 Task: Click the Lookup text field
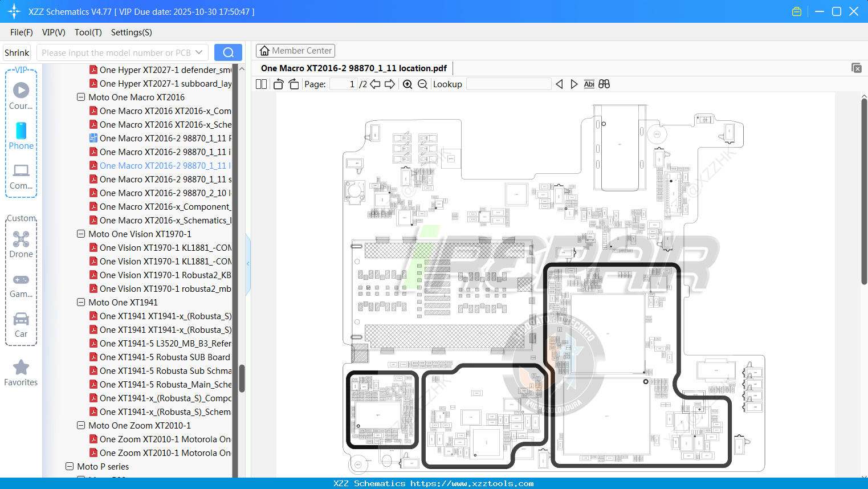tap(508, 84)
